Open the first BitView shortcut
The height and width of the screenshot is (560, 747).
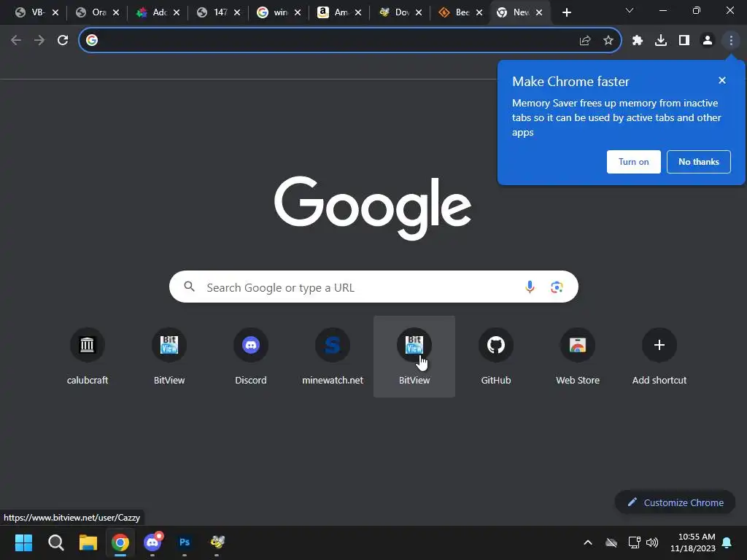click(x=169, y=356)
